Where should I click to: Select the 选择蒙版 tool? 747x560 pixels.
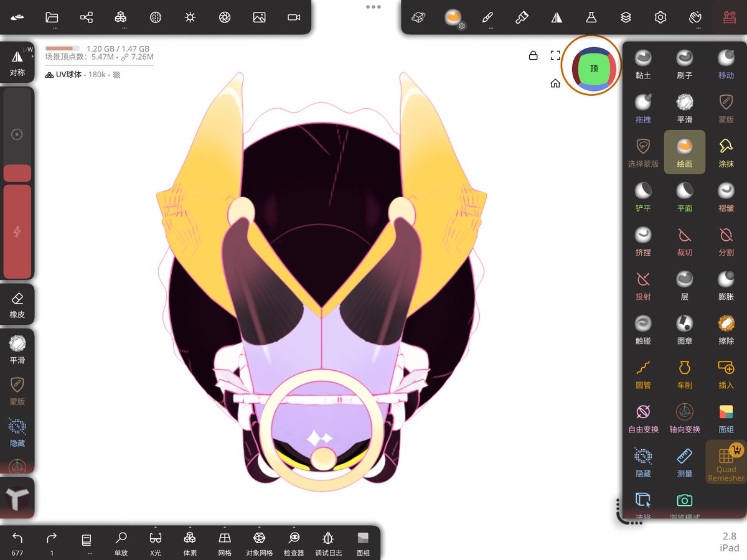pyautogui.click(x=643, y=152)
